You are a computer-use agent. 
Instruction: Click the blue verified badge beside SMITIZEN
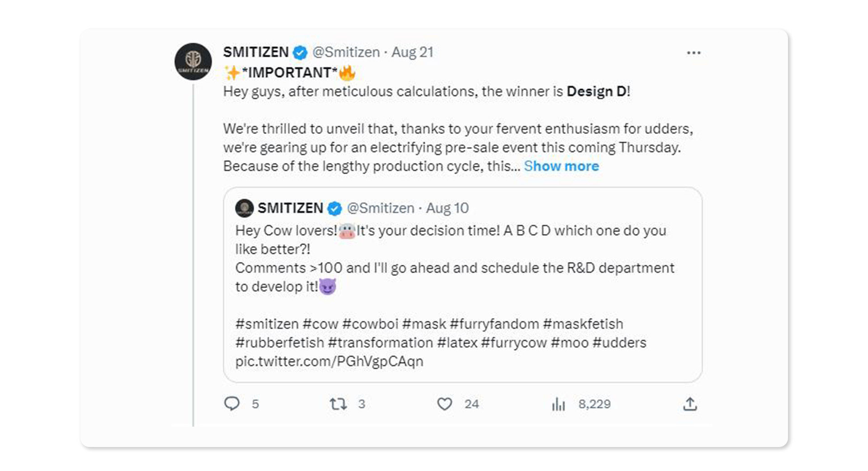(300, 52)
